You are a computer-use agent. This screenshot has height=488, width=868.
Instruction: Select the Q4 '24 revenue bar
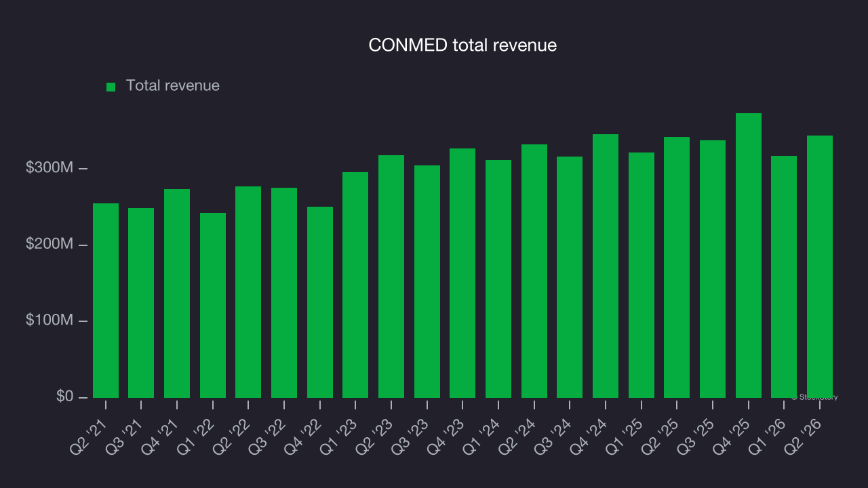606,266
